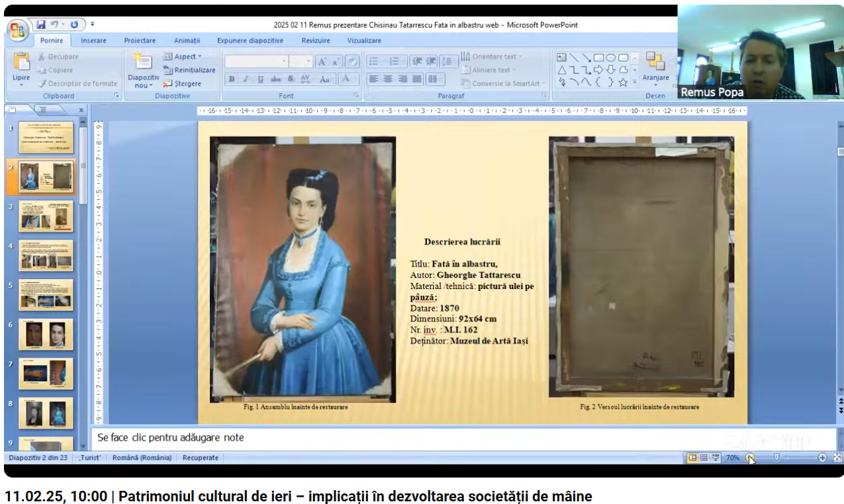This screenshot has width=844, height=504.
Task: Select slide 6 thumbnail in slide panel
Action: 46,335
